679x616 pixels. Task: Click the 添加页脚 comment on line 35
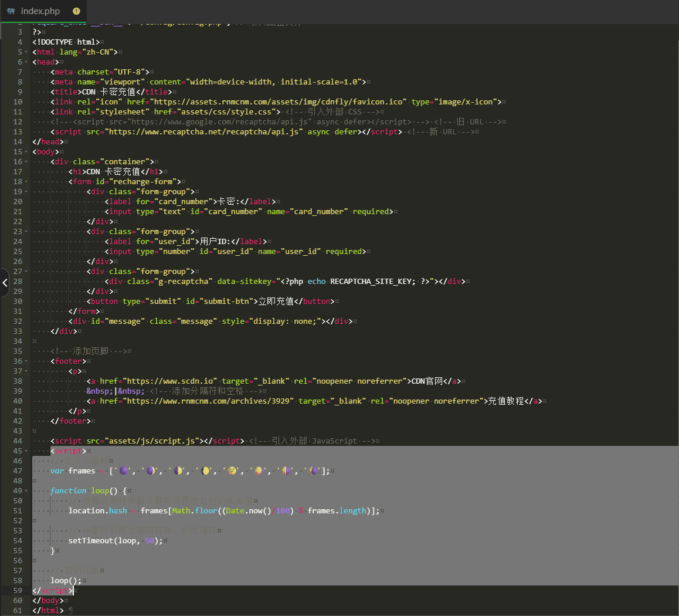tap(89, 351)
